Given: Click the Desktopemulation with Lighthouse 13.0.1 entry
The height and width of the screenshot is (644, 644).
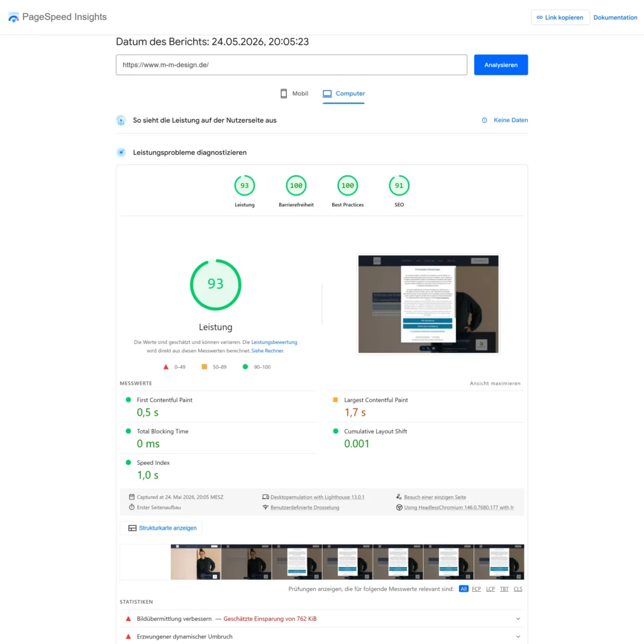Looking at the screenshot, I should (x=317, y=497).
